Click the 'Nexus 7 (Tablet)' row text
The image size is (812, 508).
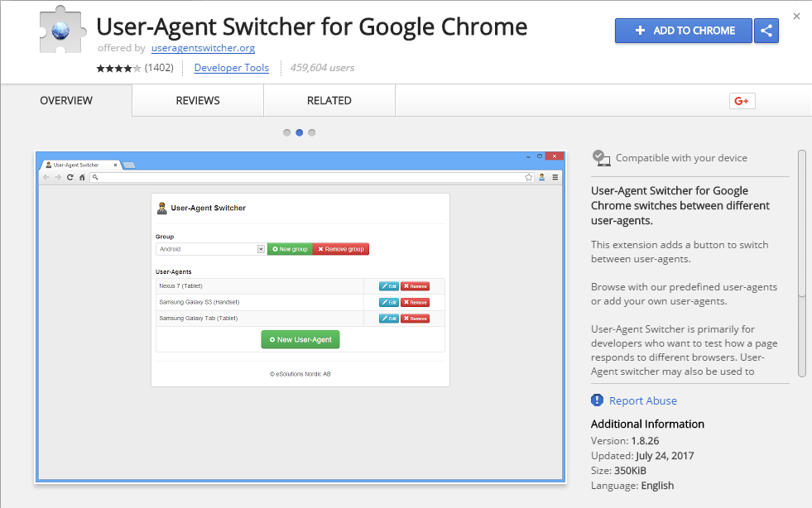coord(180,285)
